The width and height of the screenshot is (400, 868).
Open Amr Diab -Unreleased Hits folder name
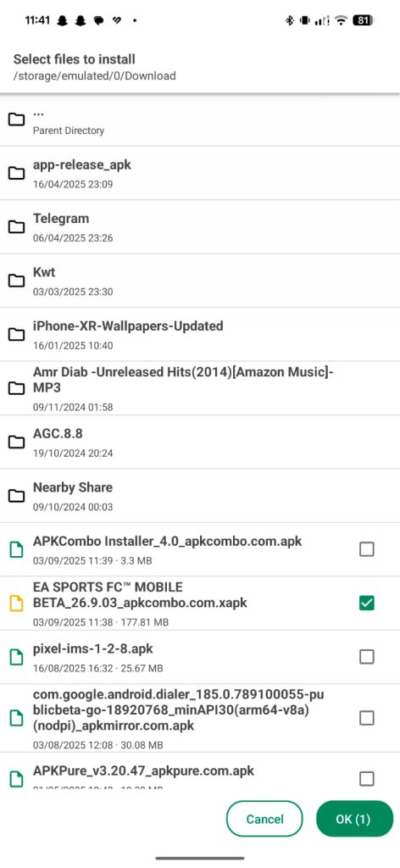(183, 380)
